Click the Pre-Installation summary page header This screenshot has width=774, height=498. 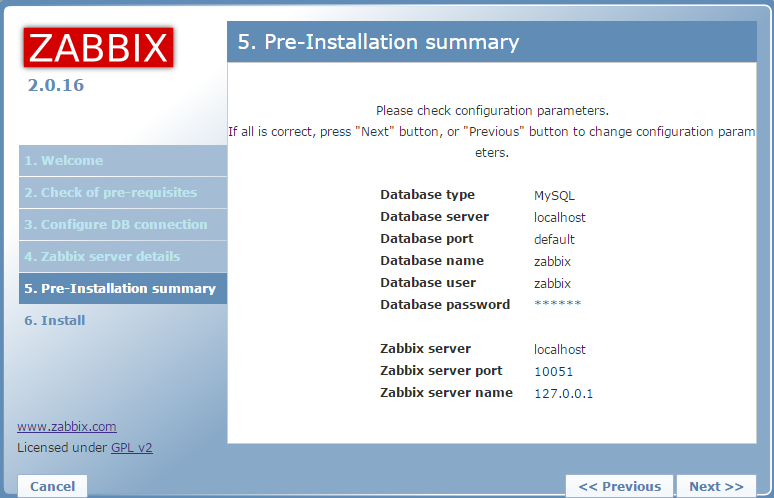[378, 42]
